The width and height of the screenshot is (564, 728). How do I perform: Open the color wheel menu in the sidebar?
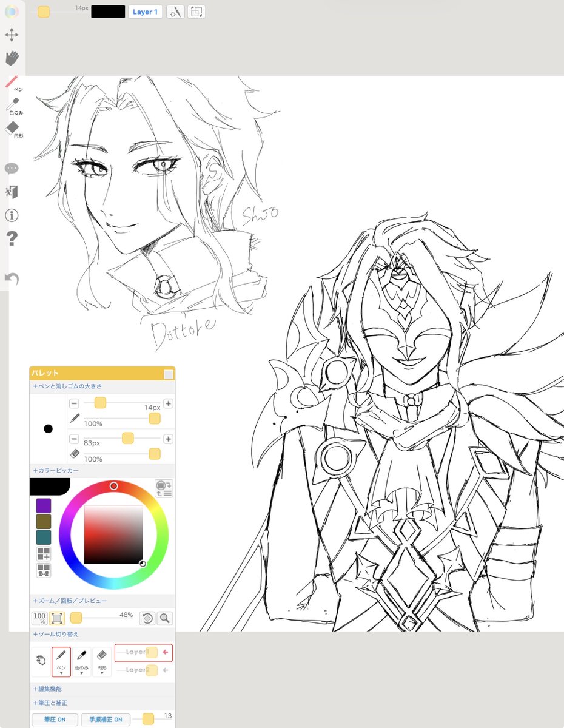click(x=12, y=12)
